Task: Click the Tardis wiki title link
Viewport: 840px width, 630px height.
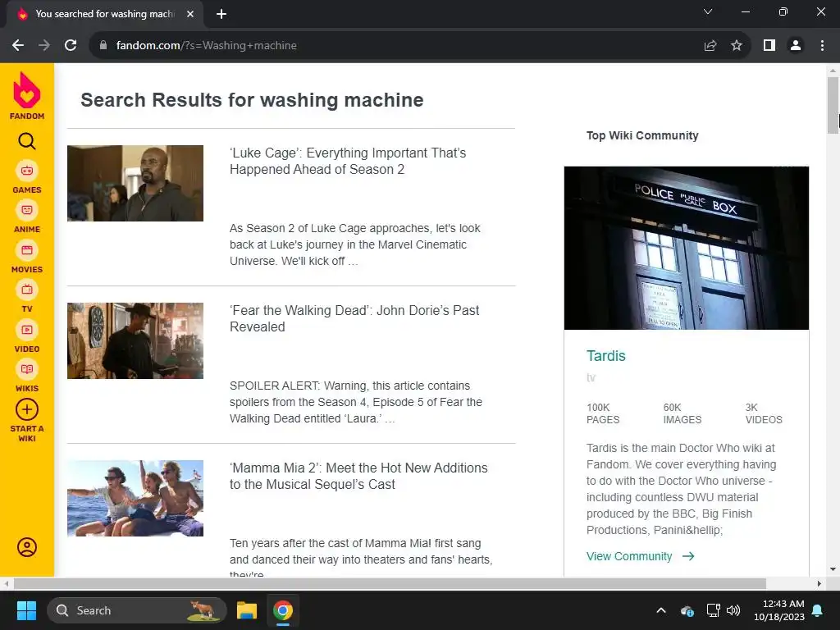Action: [606, 356]
